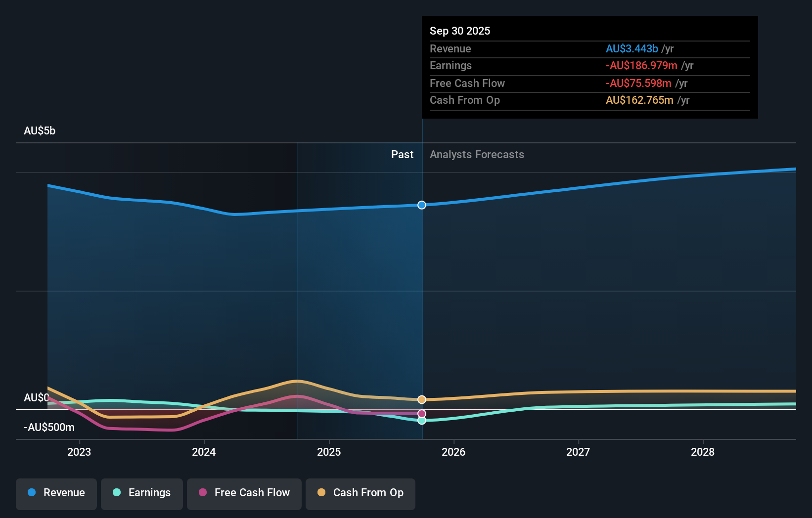Screen dimensions: 812x518
Task: Expand the Free Cash Flow legend entry
Action: [x=244, y=493]
